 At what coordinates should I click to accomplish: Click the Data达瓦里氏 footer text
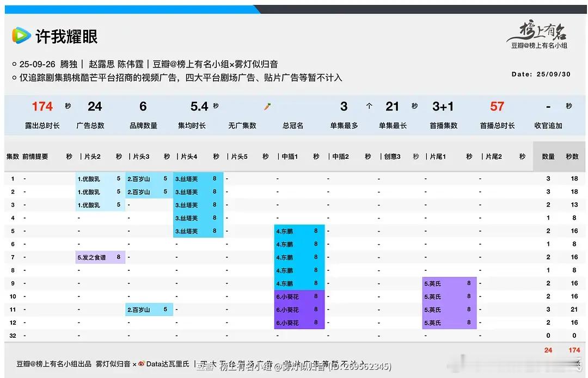click(x=168, y=364)
